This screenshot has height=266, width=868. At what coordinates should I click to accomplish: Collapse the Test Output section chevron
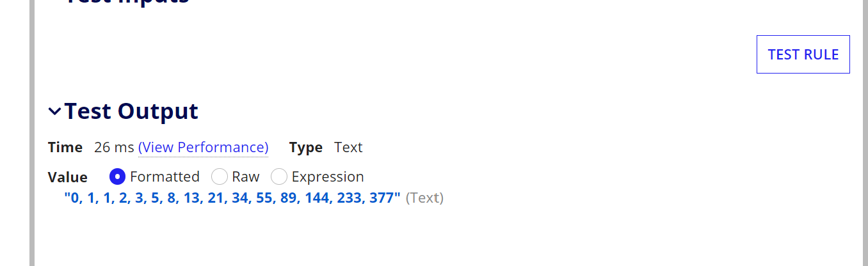click(55, 112)
